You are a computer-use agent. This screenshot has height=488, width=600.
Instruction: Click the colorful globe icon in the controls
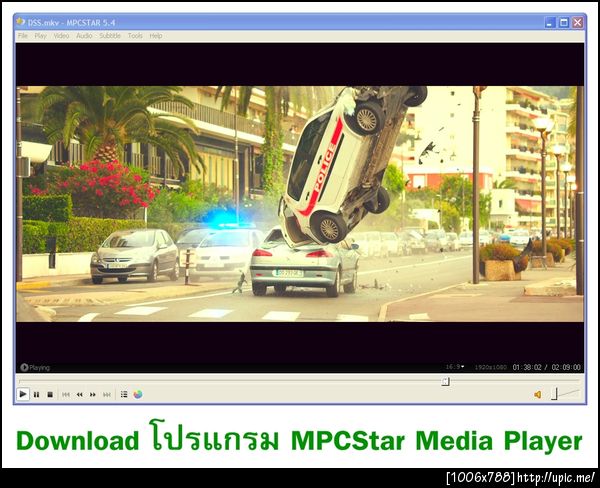tap(138, 394)
